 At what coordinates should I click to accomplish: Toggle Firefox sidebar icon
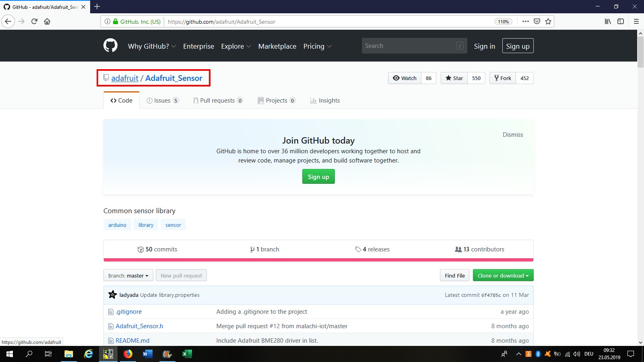[x=621, y=21]
